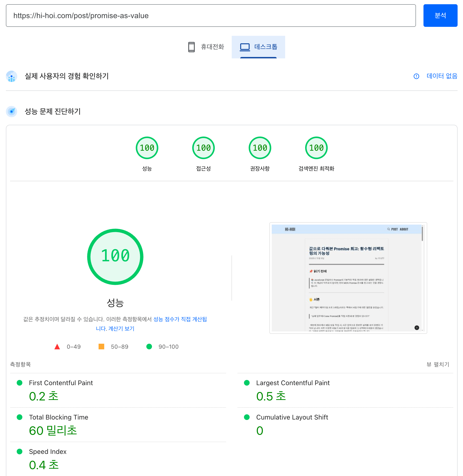
Task: Click the performance diagnosis section icon
Action: click(x=12, y=111)
